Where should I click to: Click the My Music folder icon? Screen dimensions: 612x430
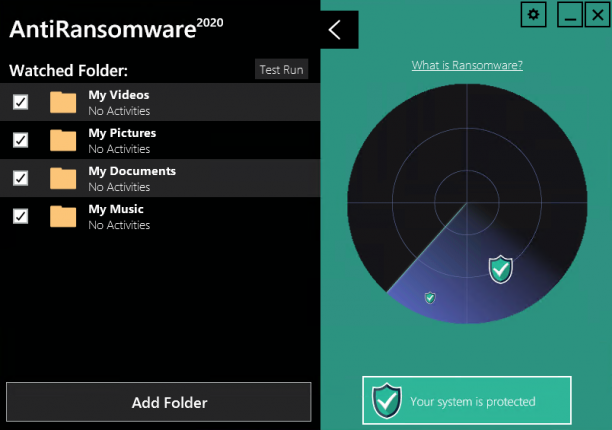(x=63, y=216)
